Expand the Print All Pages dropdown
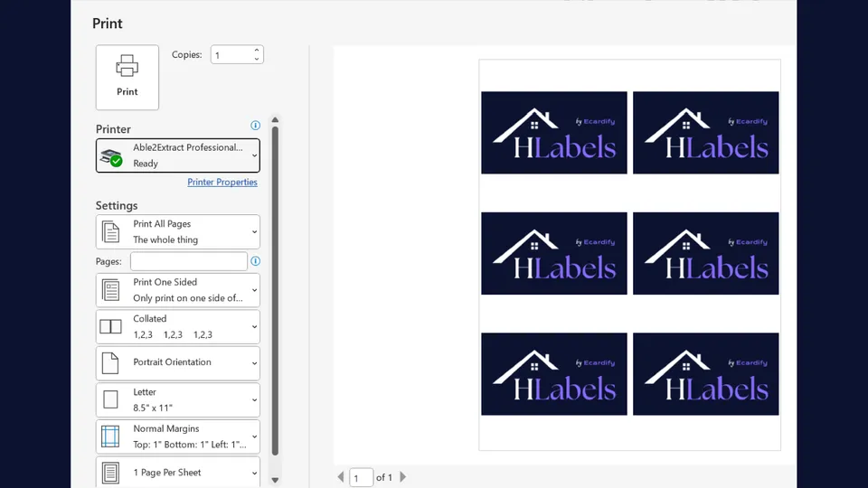The height and width of the screenshot is (488, 868). pos(178,232)
